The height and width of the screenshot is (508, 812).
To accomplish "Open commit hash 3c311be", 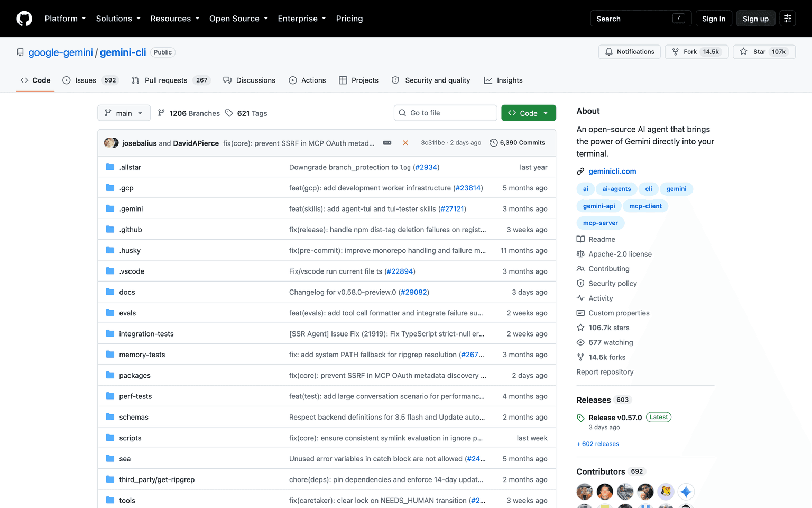I will coord(433,143).
